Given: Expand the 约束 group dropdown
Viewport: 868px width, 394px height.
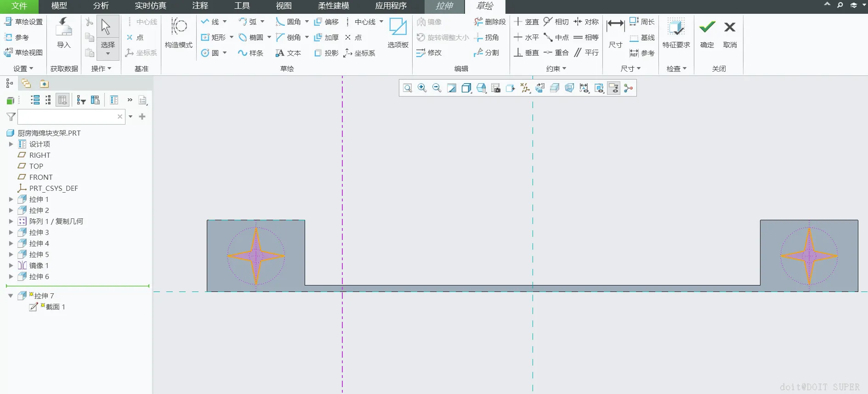Looking at the screenshot, I should click(556, 69).
